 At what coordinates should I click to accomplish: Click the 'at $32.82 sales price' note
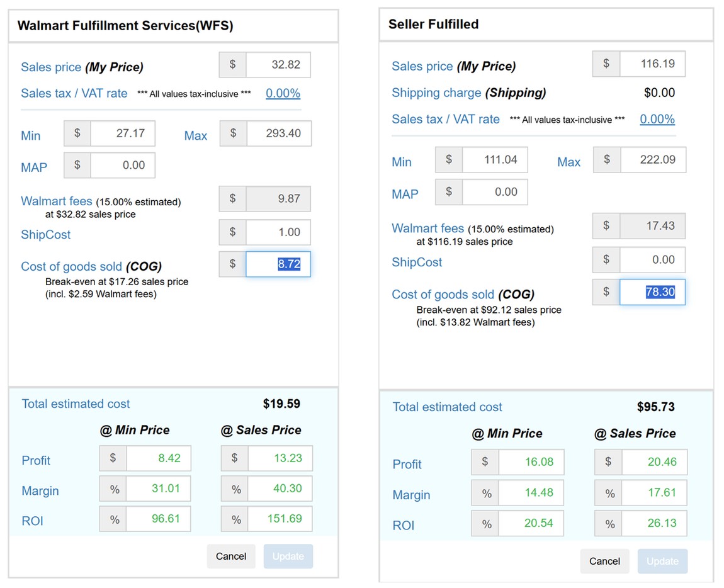(x=91, y=214)
